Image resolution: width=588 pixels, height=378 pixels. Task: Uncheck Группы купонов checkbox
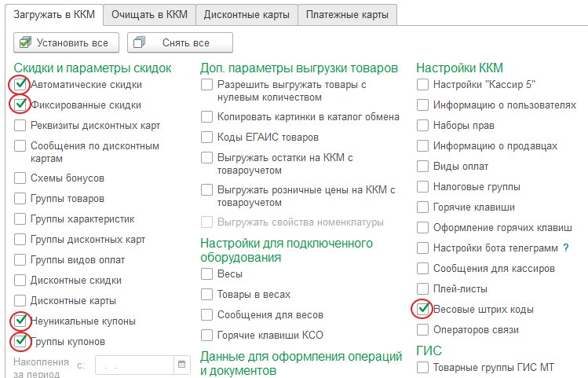click(20, 341)
